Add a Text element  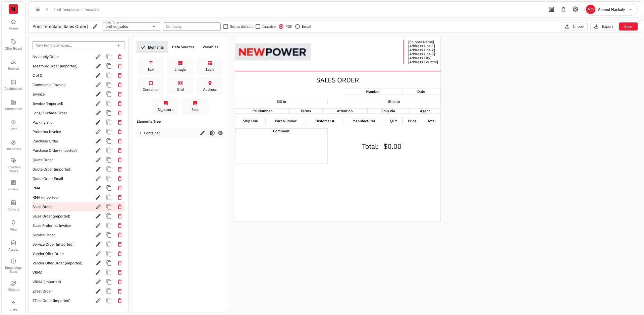[151, 66]
